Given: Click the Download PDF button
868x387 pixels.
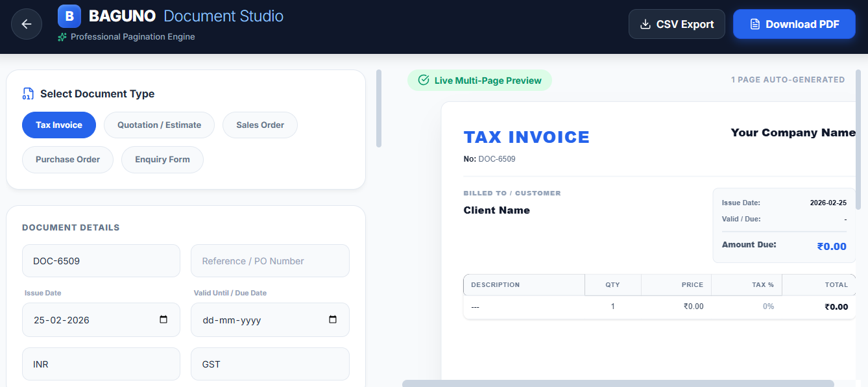Looking at the screenshot, I should tap(794, 23).
